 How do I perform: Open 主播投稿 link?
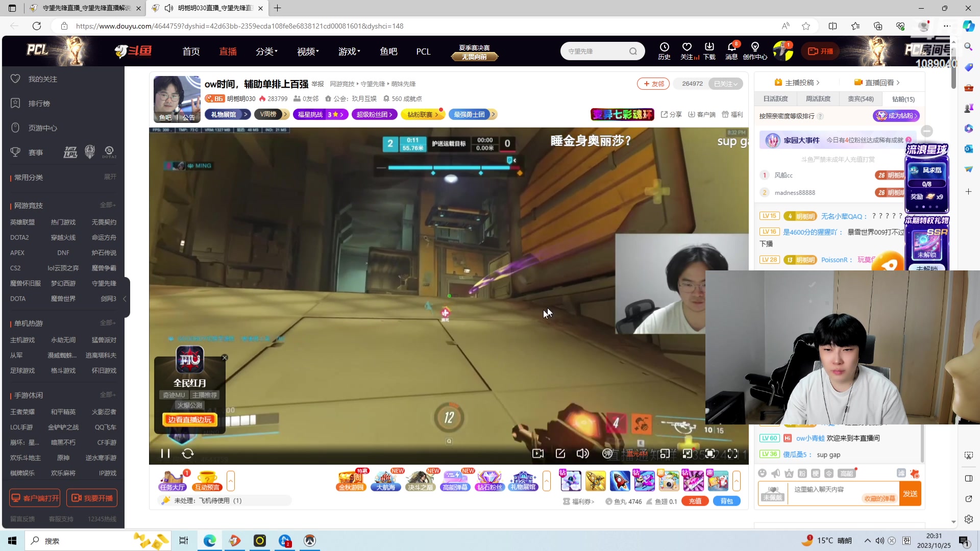[x=797, y=83]
